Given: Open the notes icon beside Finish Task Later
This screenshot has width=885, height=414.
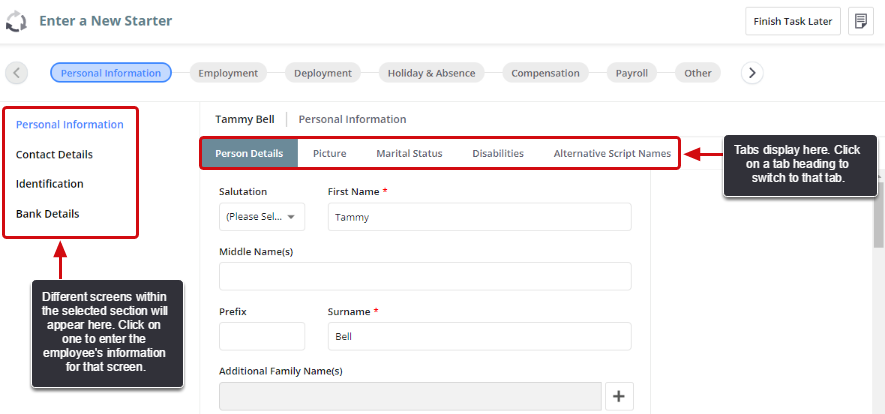Looking at the screenshot, I should (x=860, y=22).
